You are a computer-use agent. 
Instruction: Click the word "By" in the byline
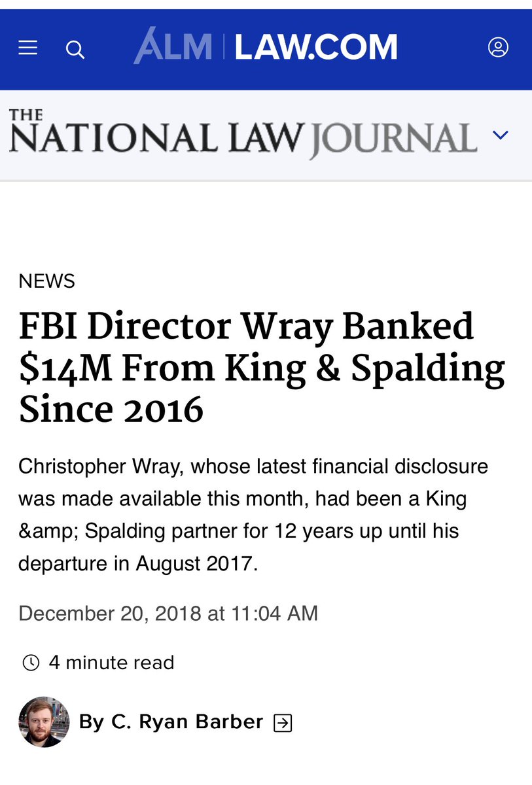(x=92, y=722)
